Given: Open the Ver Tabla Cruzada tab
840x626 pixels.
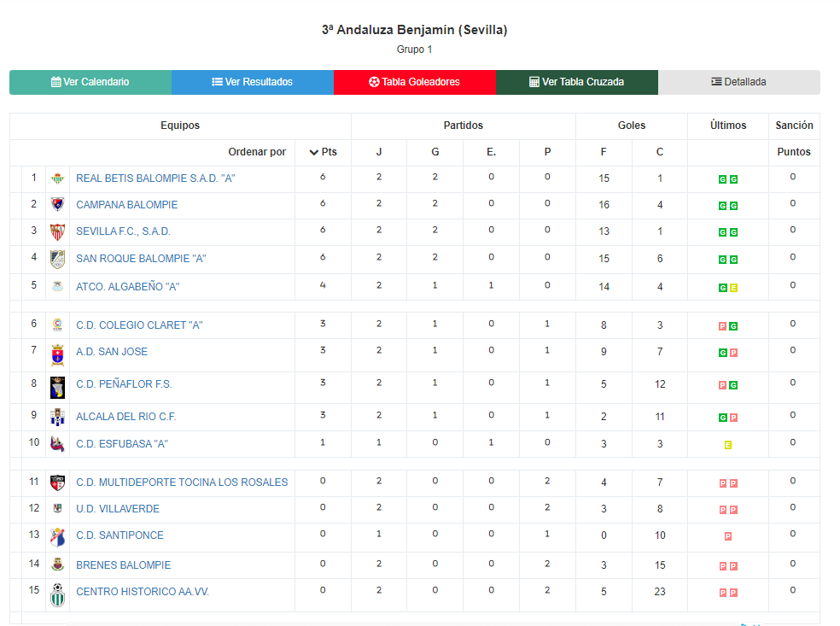Looking at the screenshot, I should [x=577, y=82].
